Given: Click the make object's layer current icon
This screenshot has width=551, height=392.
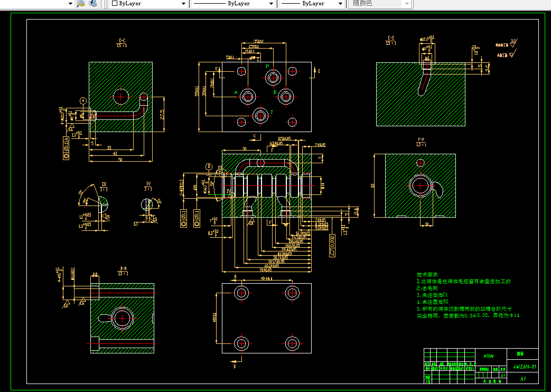Looking at the screenshot, I should pos(81,4).
